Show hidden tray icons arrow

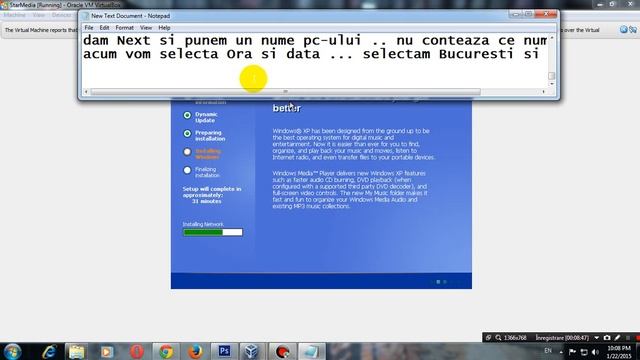[x=561, y=352]
